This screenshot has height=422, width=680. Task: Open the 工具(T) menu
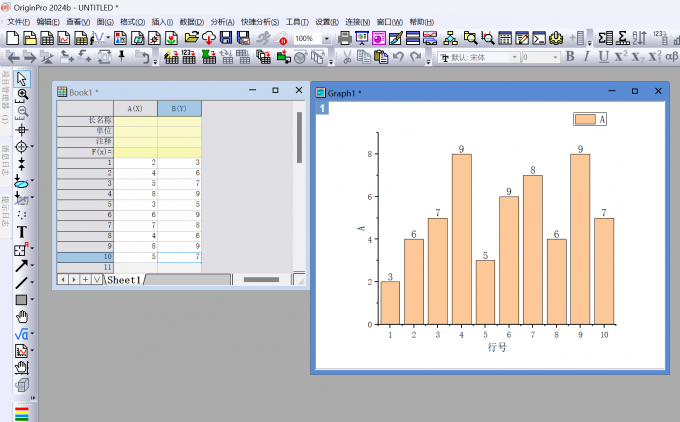[x=297, y=22]
